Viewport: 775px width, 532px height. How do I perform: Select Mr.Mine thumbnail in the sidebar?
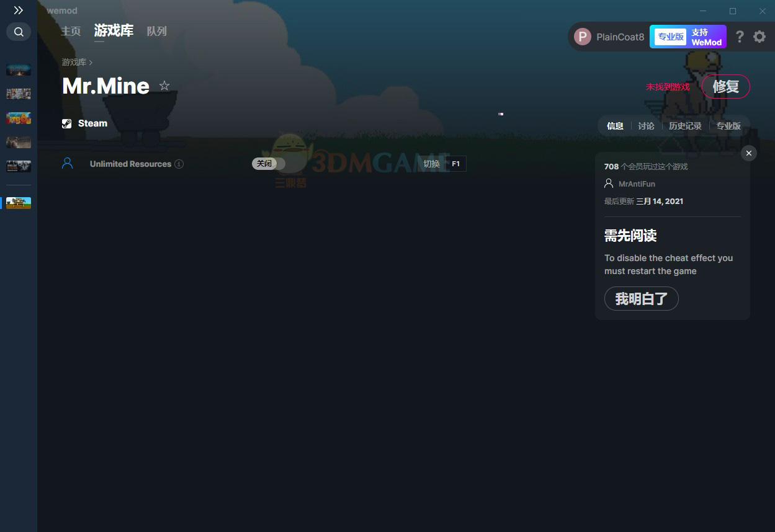click(x=19, y=203)
